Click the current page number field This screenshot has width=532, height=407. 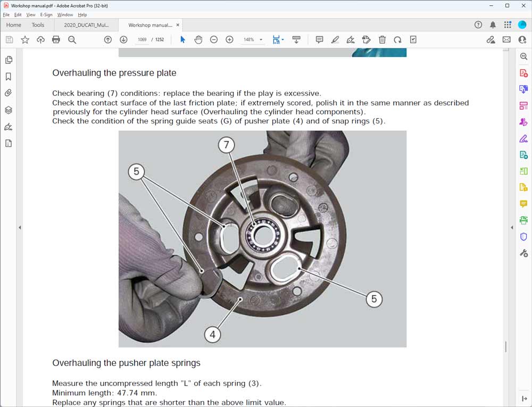(x=142, y=40)
